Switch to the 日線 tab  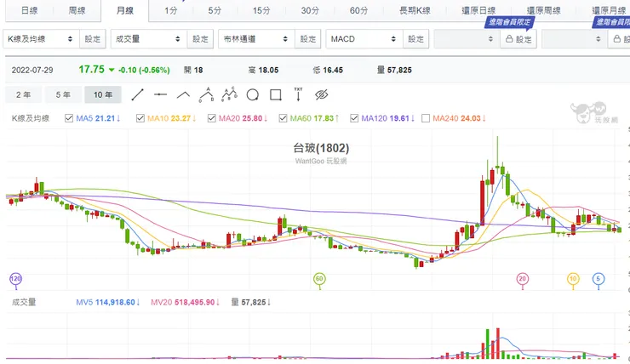coord(29,10)
